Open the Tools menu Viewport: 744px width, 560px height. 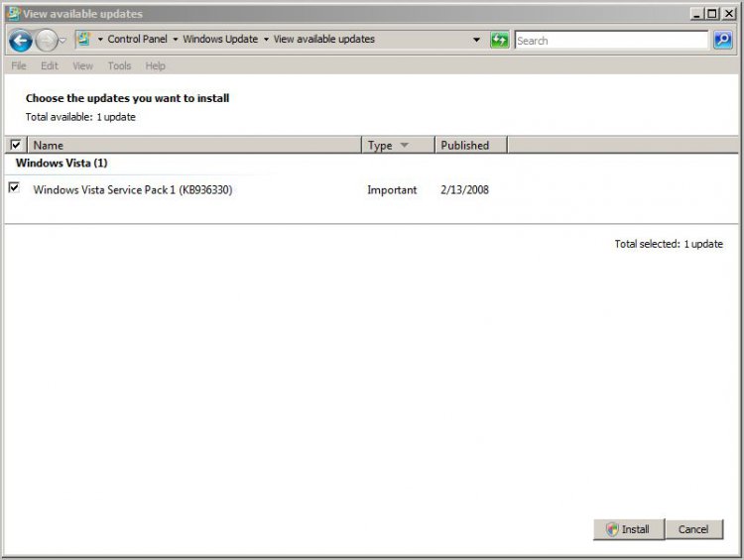[119, 65]
